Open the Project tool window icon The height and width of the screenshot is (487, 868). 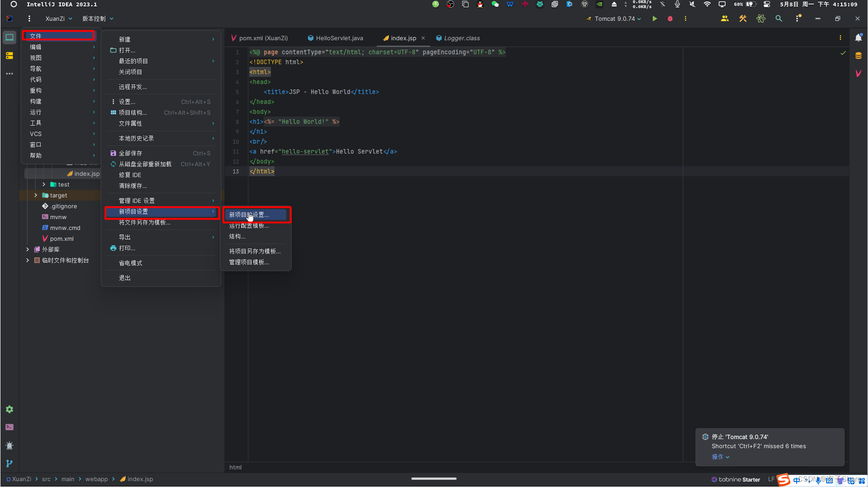(x=9, y=37)
